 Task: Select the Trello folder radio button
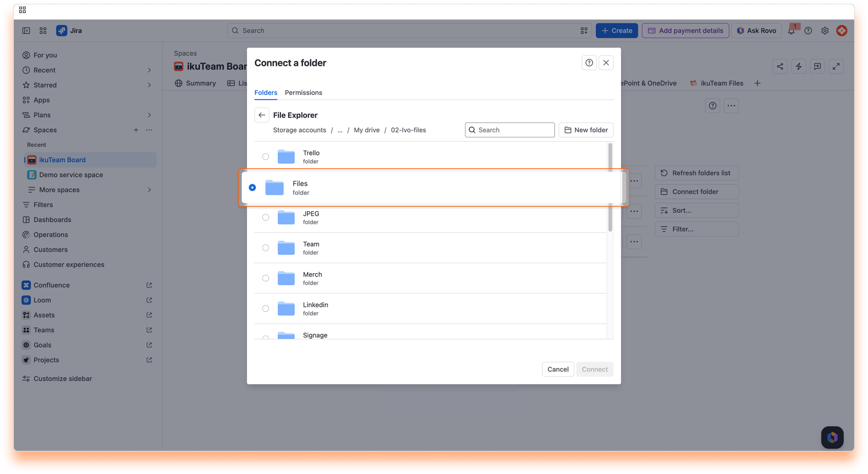tap(266, 157)
